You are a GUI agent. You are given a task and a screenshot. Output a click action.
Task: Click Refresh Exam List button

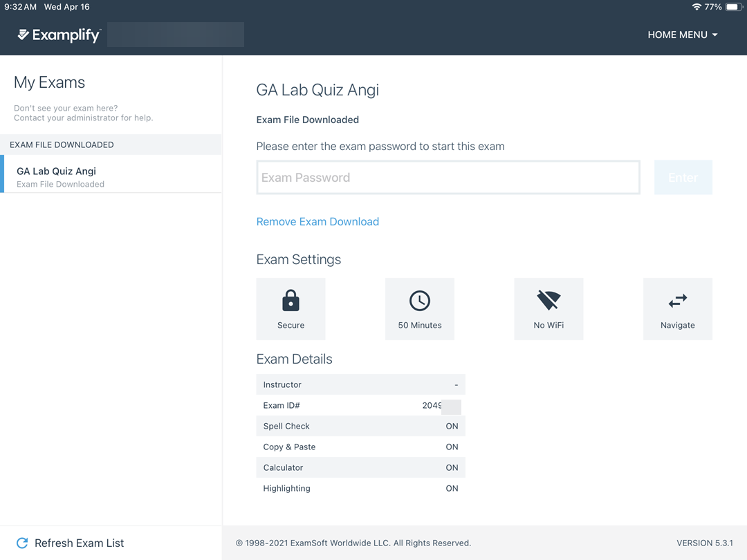pos(70,543)
